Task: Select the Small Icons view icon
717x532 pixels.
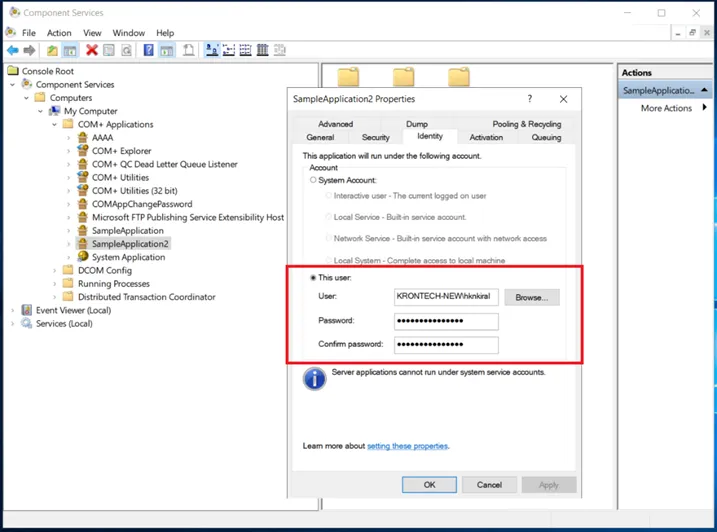Action: pyautogui.click(x=229, y=50)
